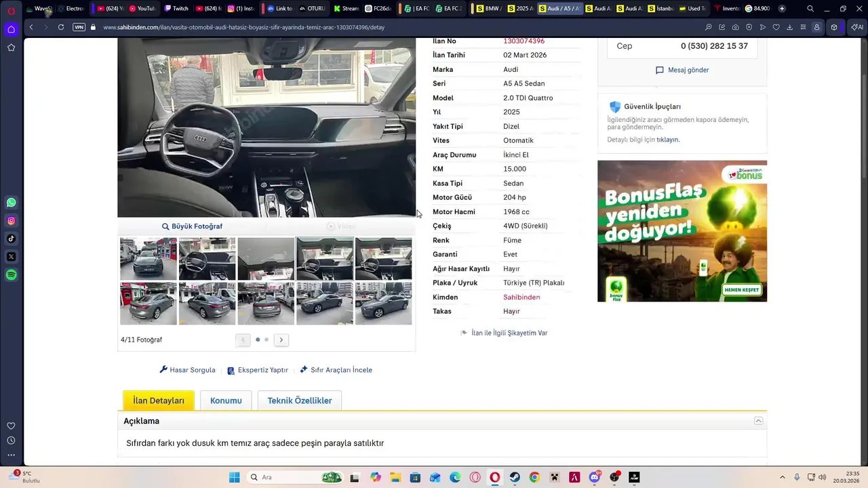The height and width of the screenshot is (488, 868).
Task: Collapse the Açıklama section
Action: point(758,421)
